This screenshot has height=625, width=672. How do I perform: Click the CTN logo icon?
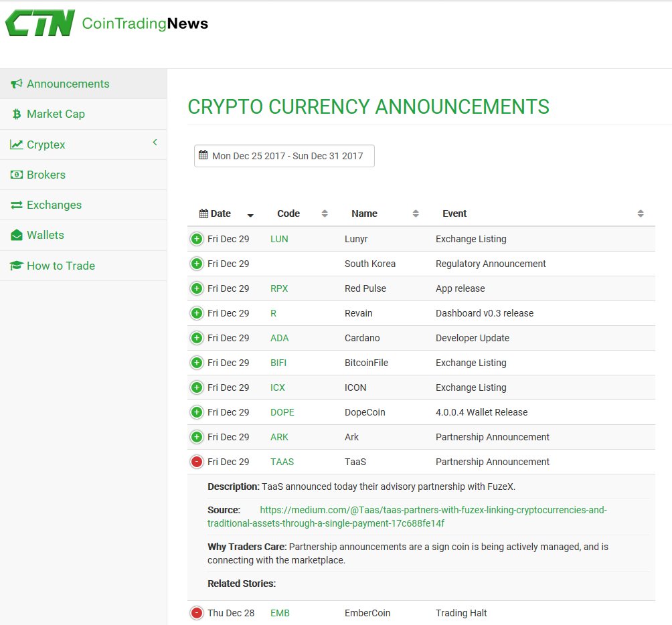coord(40,23)
